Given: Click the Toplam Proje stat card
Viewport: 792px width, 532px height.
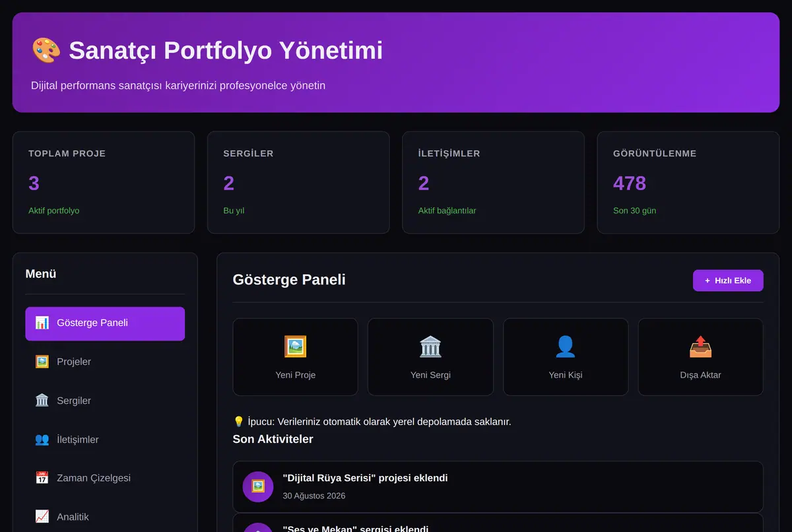Looking at the screenshot, I should (x=104, y=183).
